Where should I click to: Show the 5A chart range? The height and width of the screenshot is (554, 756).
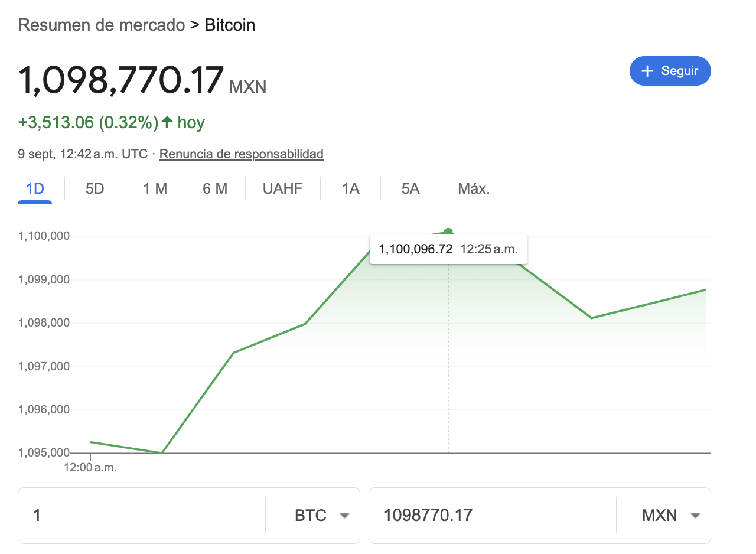click(x=410, y=189)
